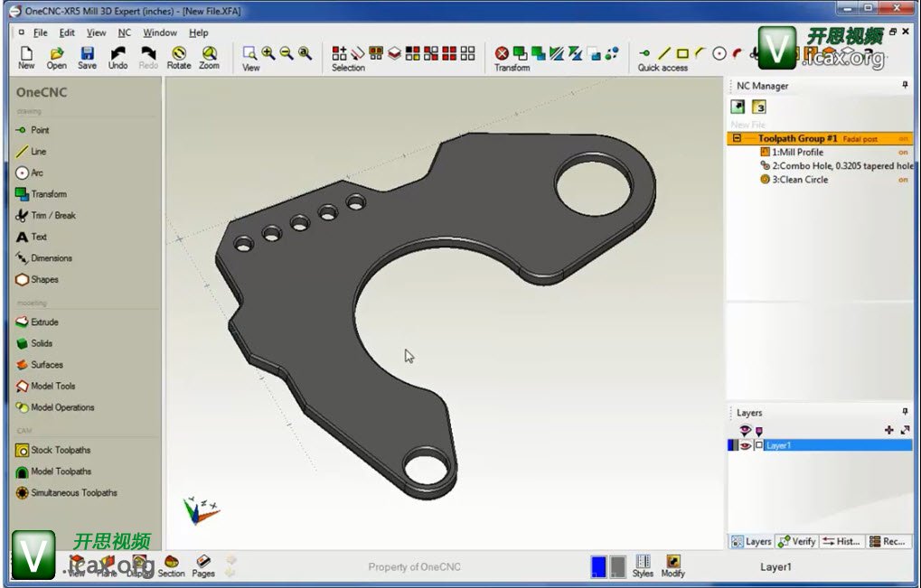Open Trim / Break tools
This screenshot has height=588, width=921.
[46, 215]
